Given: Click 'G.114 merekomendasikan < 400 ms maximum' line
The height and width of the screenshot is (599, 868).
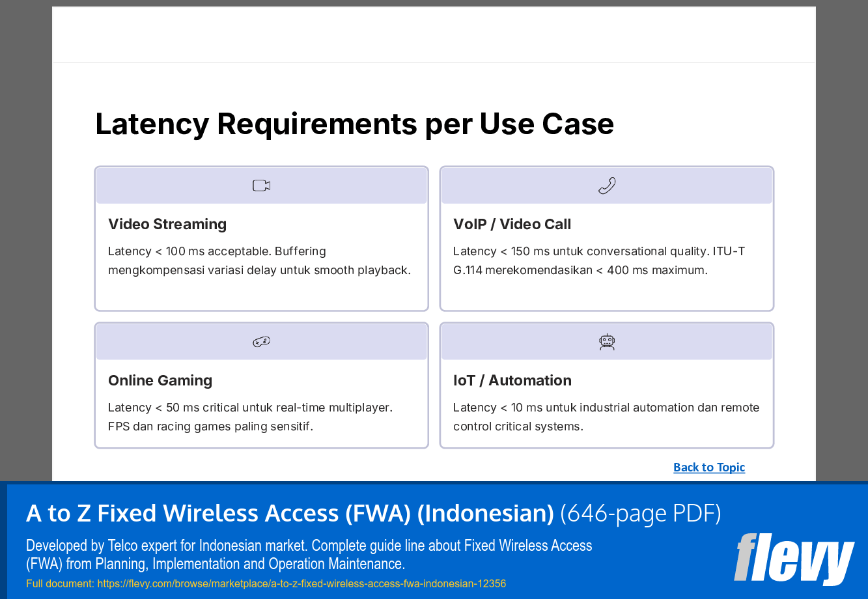Looking at the screenshot, I should 580,270.
